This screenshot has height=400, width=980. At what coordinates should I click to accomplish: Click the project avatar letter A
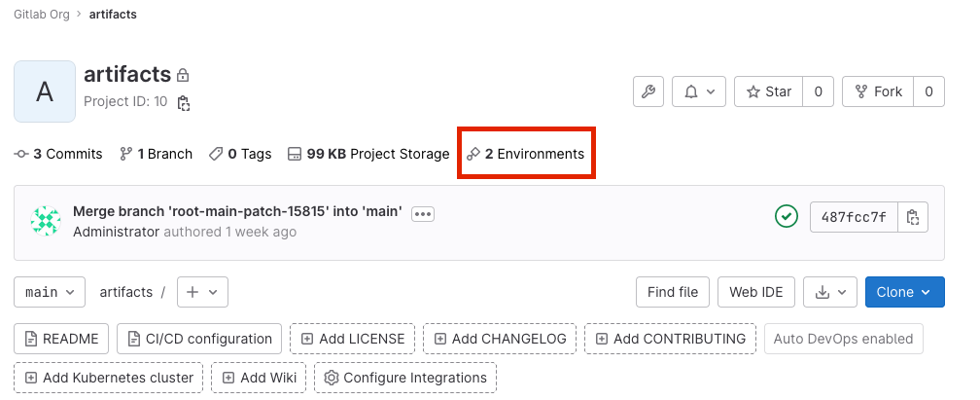(45, 91)
